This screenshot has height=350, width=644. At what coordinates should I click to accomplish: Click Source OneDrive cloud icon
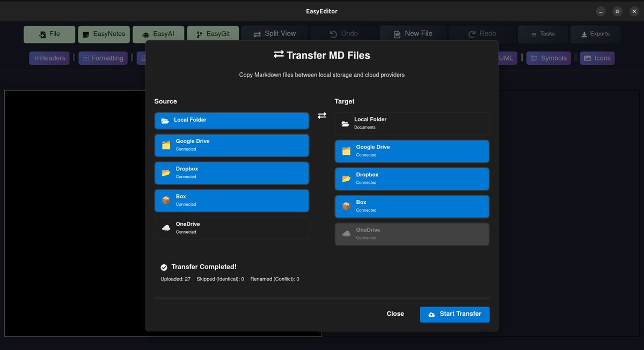166,228
